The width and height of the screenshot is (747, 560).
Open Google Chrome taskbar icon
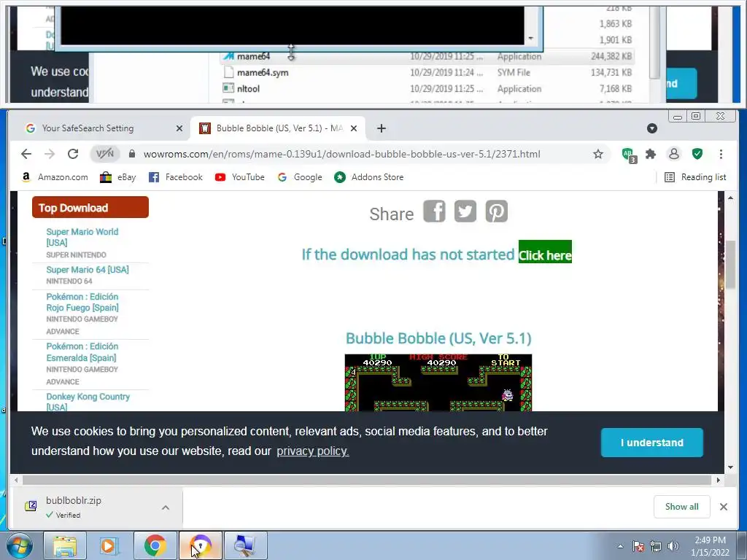[x=155, y=545]
